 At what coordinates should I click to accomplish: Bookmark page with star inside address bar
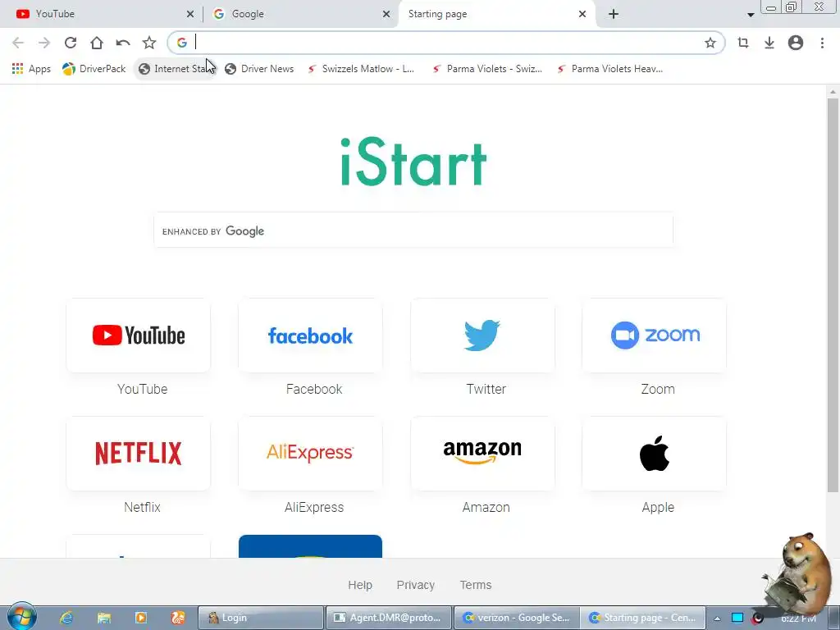710,43
